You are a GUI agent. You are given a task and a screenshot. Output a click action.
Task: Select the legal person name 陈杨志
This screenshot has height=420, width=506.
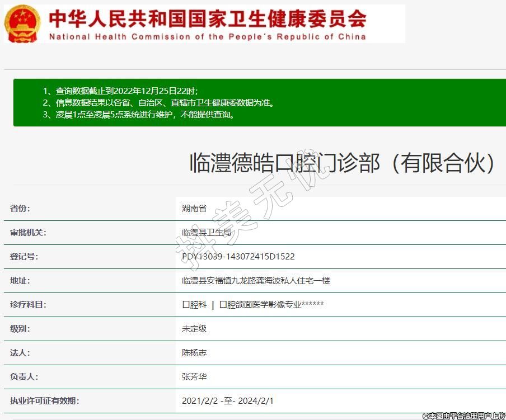point(194,353)
